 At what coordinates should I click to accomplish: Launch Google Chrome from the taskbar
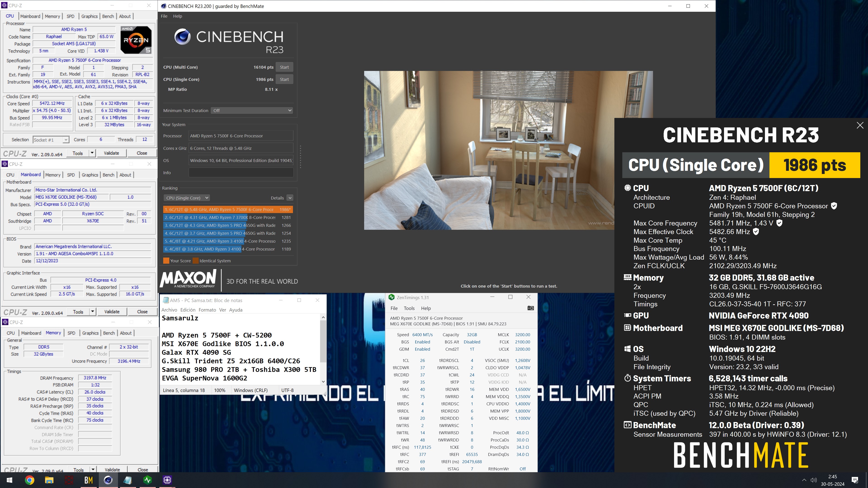30,480
